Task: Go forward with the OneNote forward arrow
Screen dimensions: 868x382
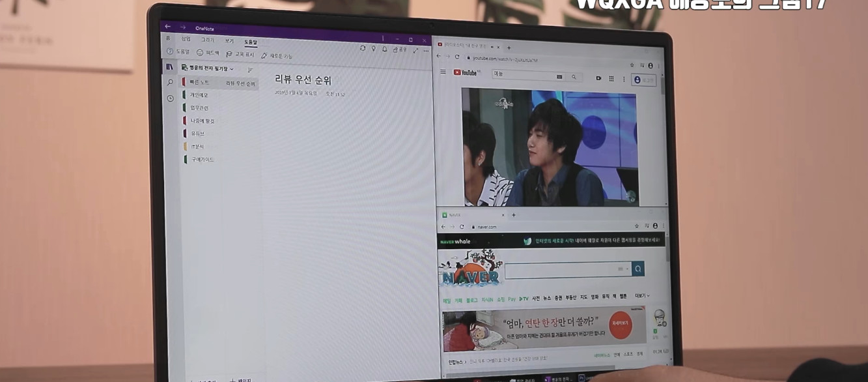Action: [x=182, y=27]
